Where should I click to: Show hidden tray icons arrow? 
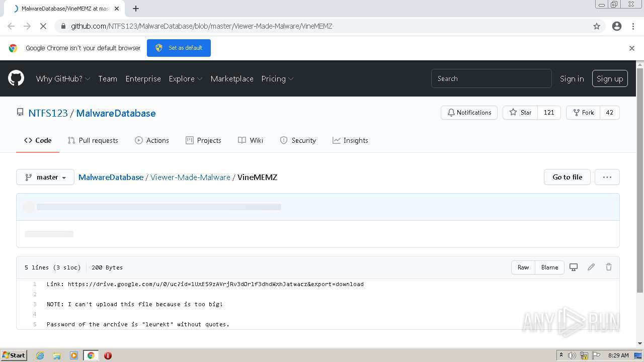561,355
